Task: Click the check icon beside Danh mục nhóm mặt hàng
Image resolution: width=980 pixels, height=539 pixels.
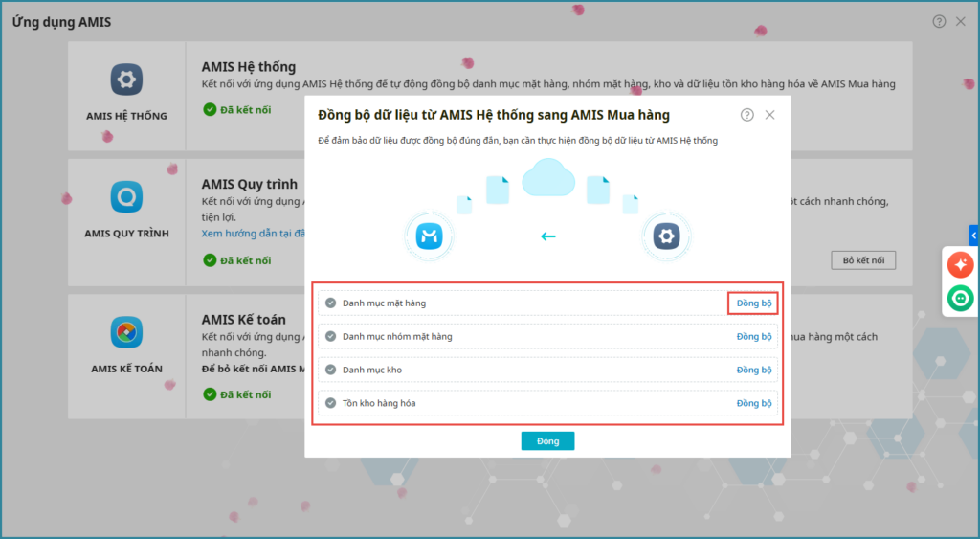Action: click(330, 336)
